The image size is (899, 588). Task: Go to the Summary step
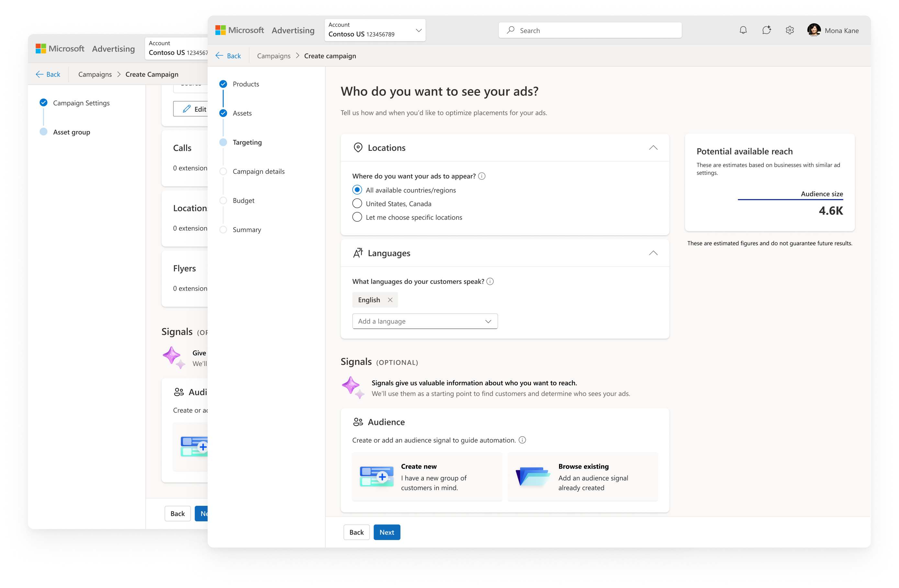point(247,230)
